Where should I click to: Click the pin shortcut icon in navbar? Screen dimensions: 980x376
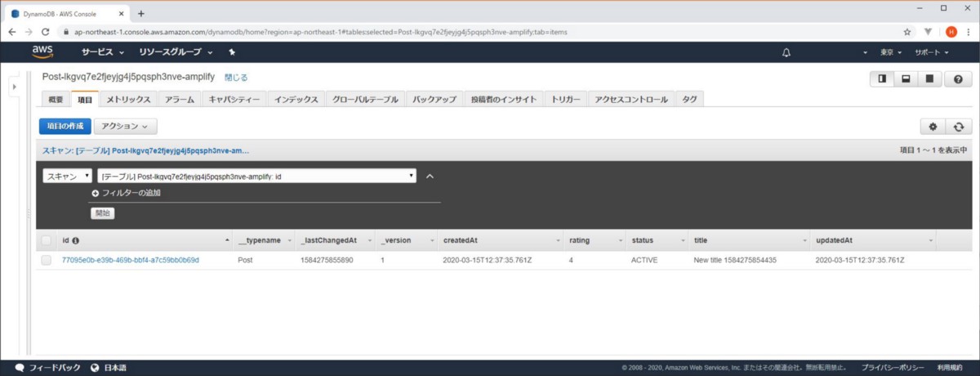pos(232,52)
